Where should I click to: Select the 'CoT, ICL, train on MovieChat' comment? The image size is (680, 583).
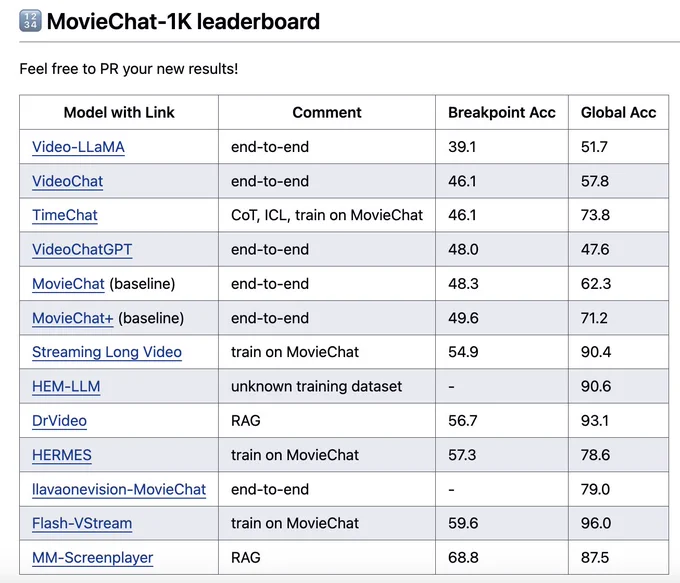327,215
